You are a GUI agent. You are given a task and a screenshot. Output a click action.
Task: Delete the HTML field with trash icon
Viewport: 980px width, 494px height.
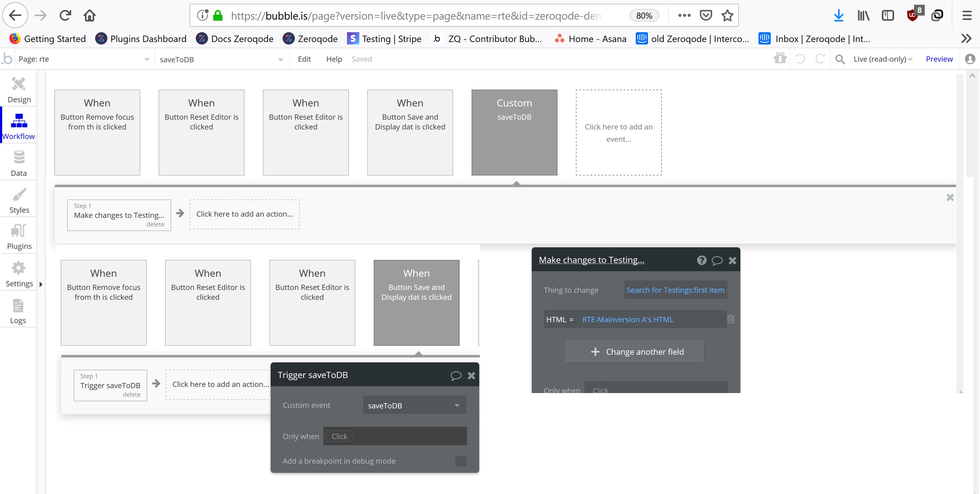[x=731, y=319]
